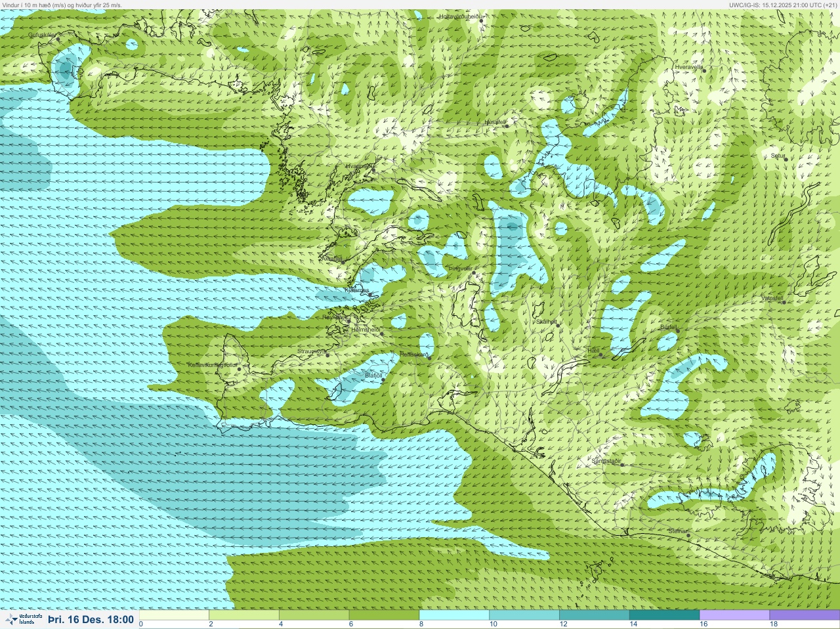Click the legend scale value 12
This screenshot has width=840, height=629.
pyautogui.click(x=563, y=624)
